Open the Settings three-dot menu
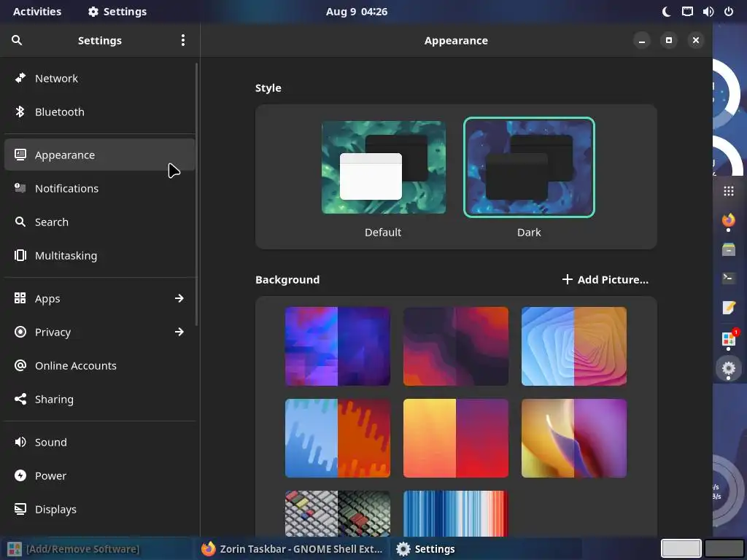The height and width of the screenshot is (560, 747). click(x=183, y=41)
